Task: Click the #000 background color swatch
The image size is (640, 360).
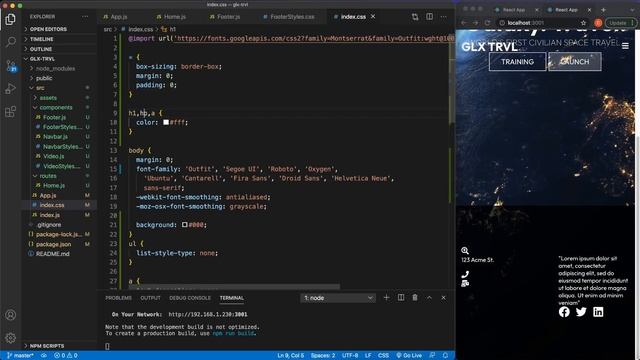Action: (184, 224)
